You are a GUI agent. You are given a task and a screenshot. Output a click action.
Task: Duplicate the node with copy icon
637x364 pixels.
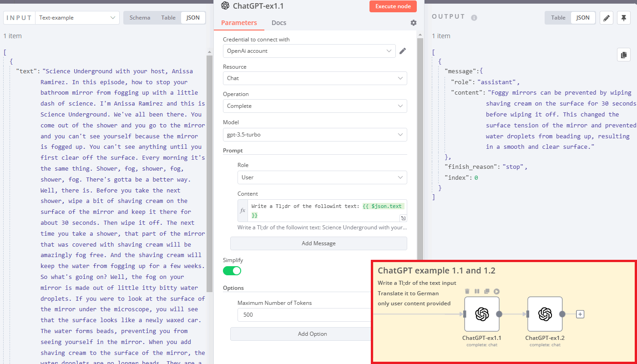tap(487, 291)
